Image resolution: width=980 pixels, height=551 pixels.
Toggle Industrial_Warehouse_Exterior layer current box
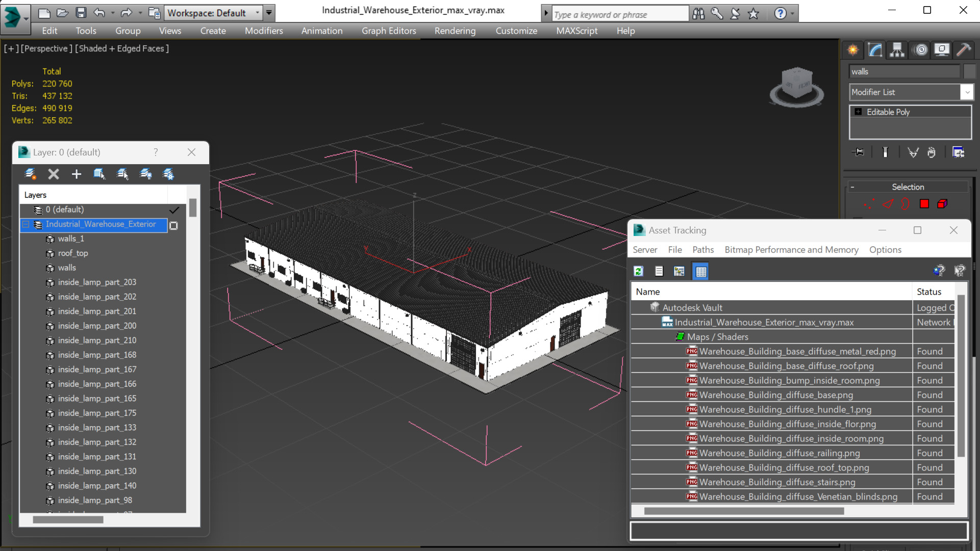tap(174, 225)
